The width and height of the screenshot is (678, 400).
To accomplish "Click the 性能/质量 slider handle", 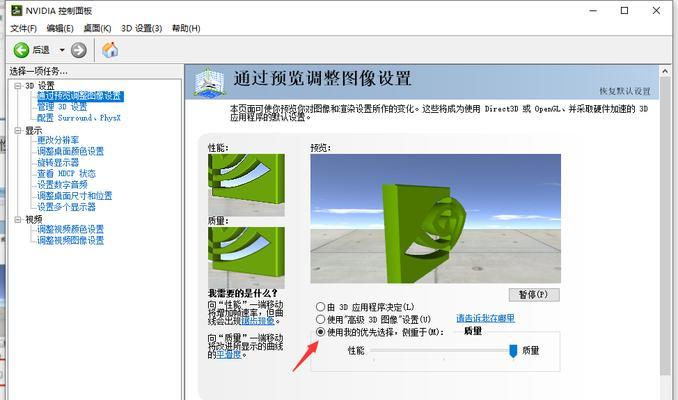I will tap(513, 351).
